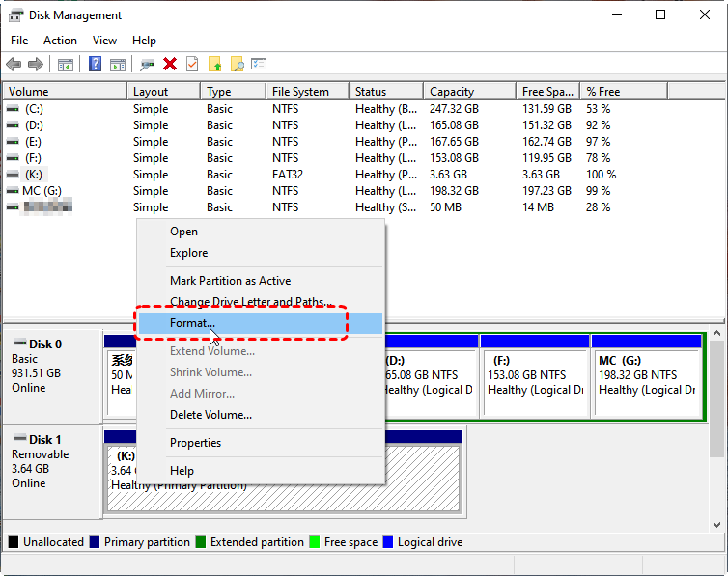Click the Back arrow toolbar icon

pyautogui.click(x=14, y=64)
